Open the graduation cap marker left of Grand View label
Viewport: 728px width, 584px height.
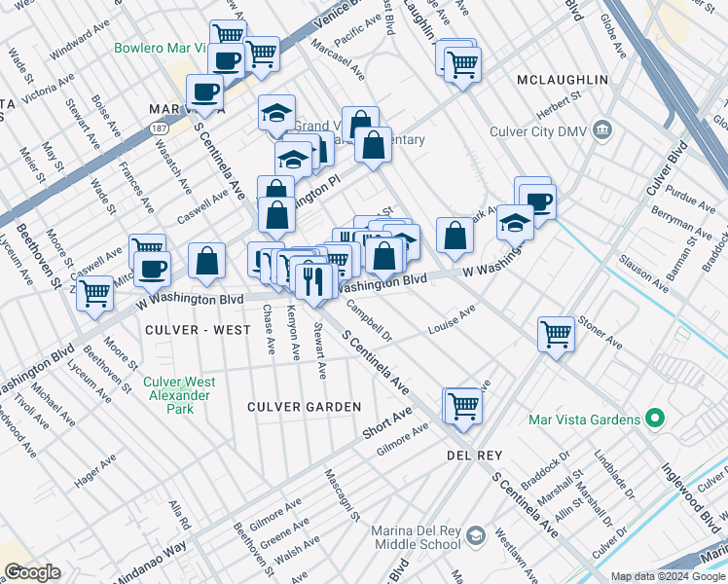point(276,113)
